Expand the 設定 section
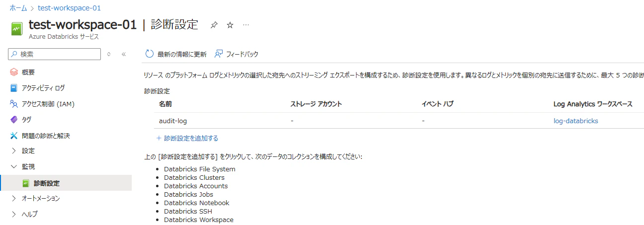The width and height of the screenshot is (644, 225). tap(14, 150)
